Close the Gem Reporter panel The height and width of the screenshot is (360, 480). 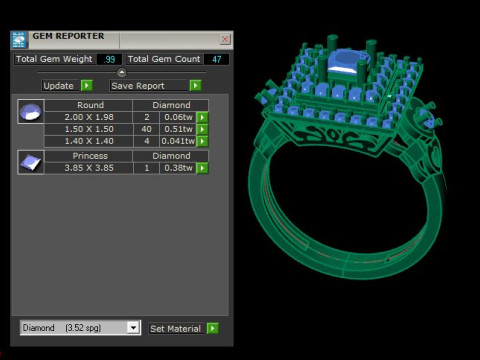(x=225, y=39)
